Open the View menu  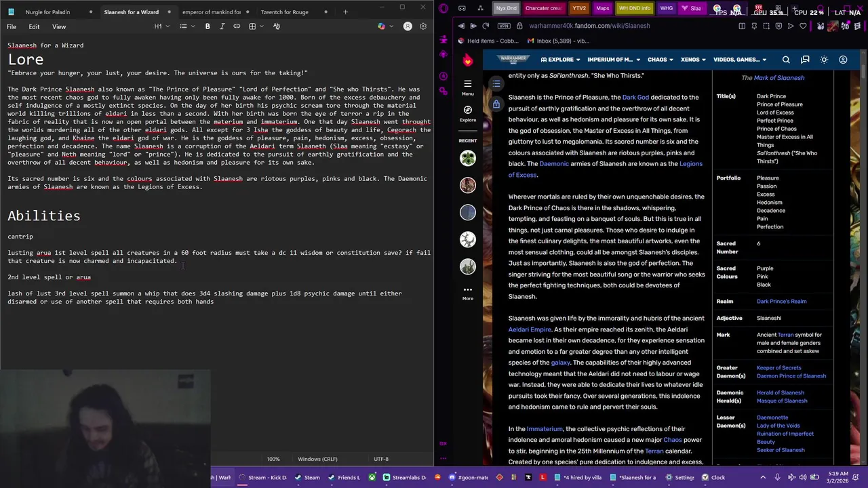coord(59,26)
